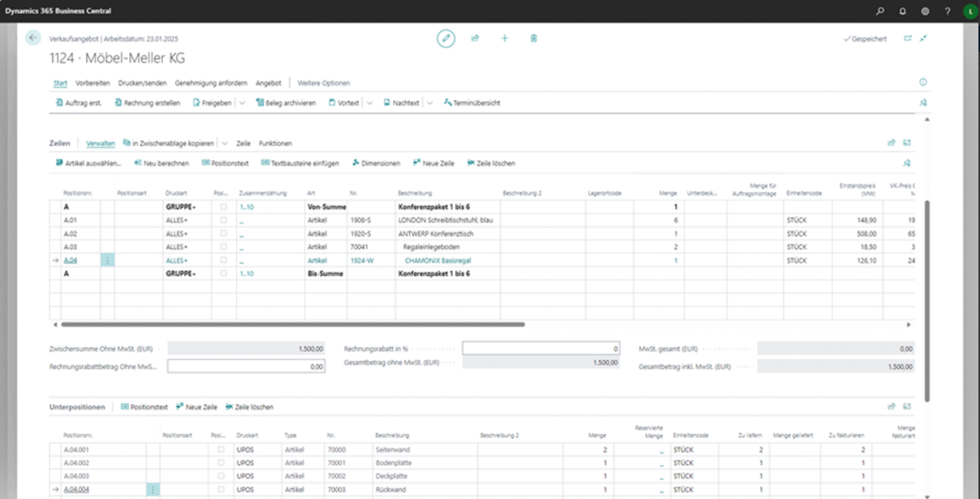The width and height of the screenshot is (980, 499).
Task: Share the Unterpositionen section
Action: 891,407
